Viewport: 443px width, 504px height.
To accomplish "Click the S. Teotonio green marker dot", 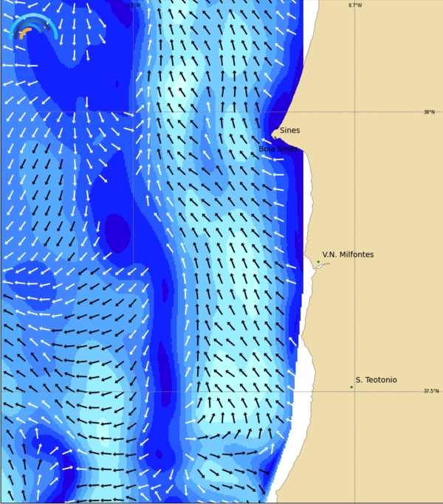I will pos(351,387).
